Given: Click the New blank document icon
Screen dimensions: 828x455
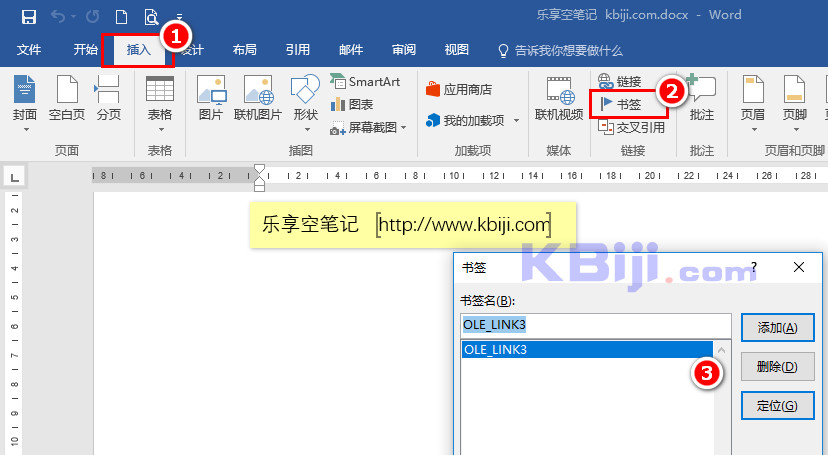Looking at the screenshot, I should point(121,17).
